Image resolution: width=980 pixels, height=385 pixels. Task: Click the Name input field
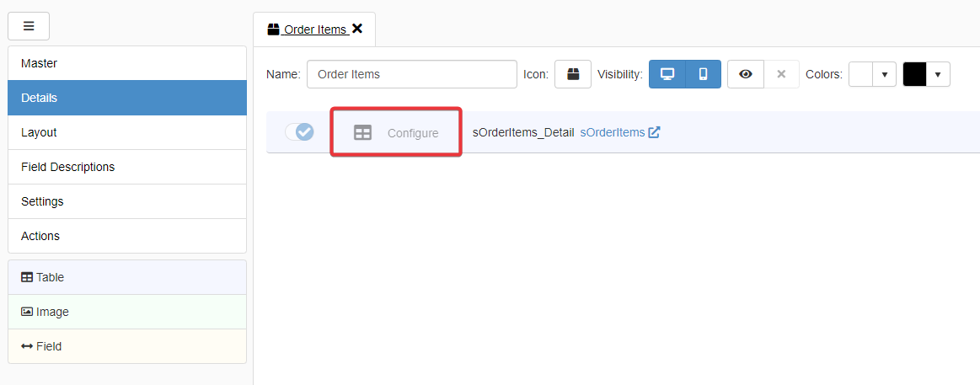411,74
